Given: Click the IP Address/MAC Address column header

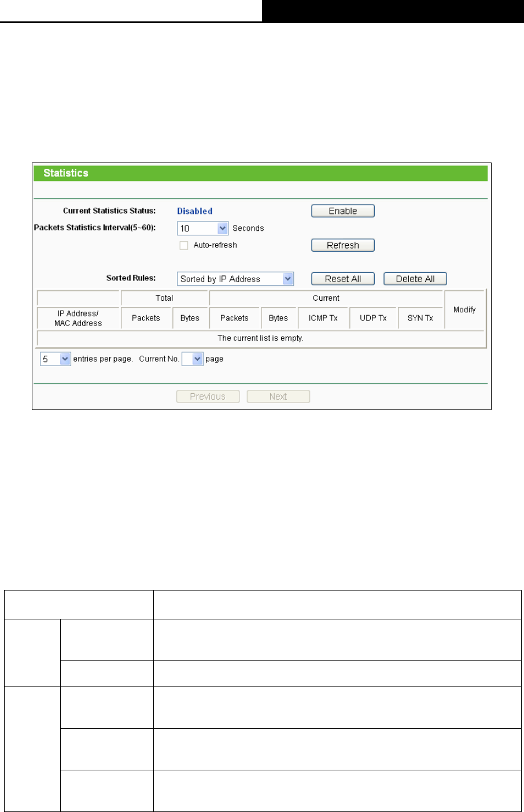Looking at the screenshot, I should pos(78,319).
